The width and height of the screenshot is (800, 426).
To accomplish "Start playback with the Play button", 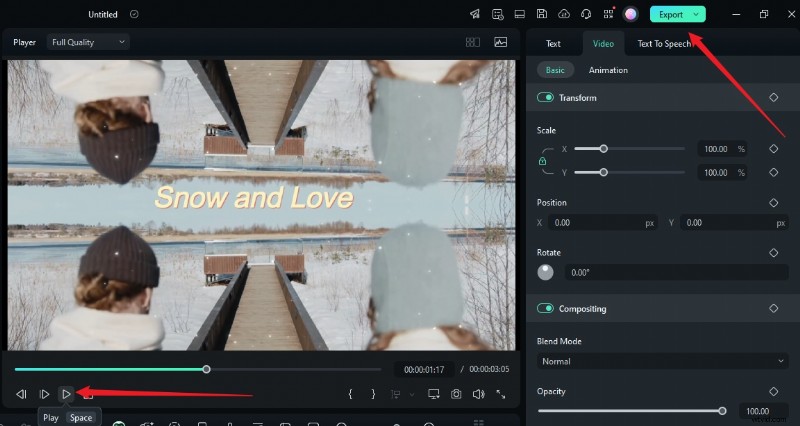I will (66, 394).
